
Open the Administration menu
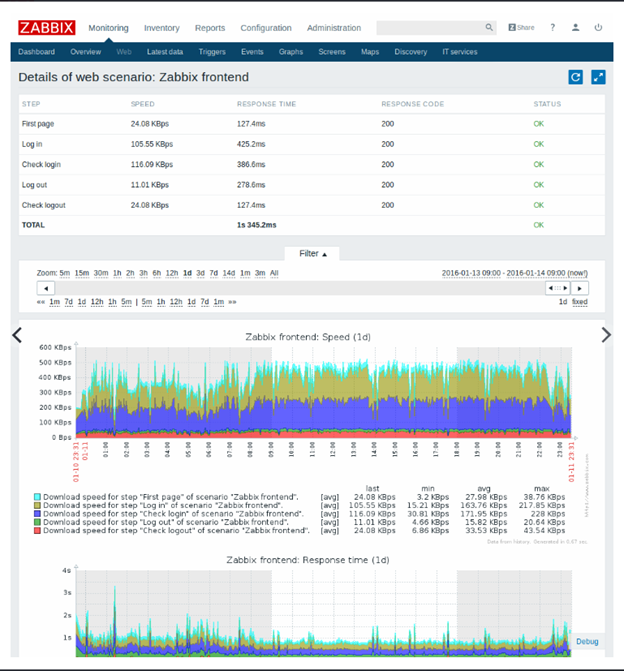[x=334, y=28]
